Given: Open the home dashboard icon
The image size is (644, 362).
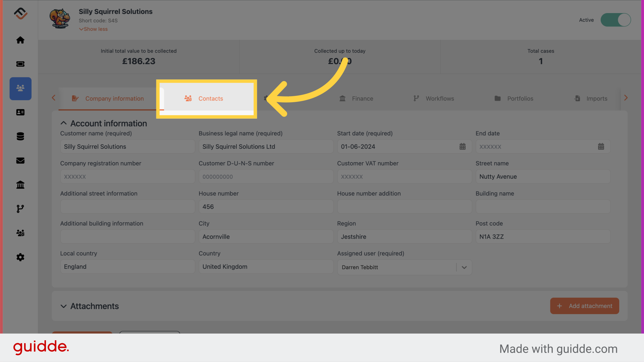Looking at the screenshot, I should (x=21, y=40).
